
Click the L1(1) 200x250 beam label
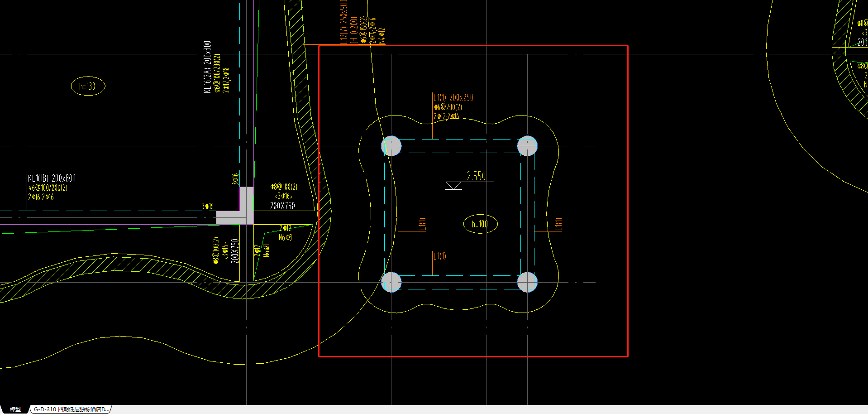pos(453,97)
